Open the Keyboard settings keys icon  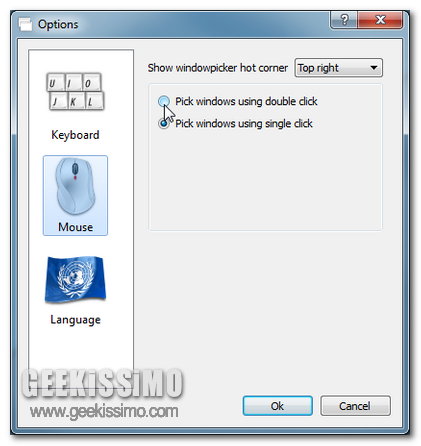(x=75, y=91)
